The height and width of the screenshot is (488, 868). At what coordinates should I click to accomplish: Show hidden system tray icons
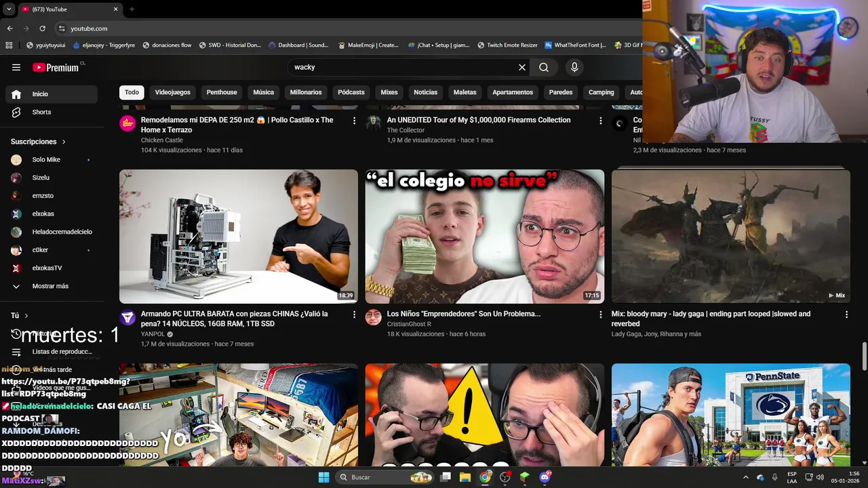tap(746, 477)
